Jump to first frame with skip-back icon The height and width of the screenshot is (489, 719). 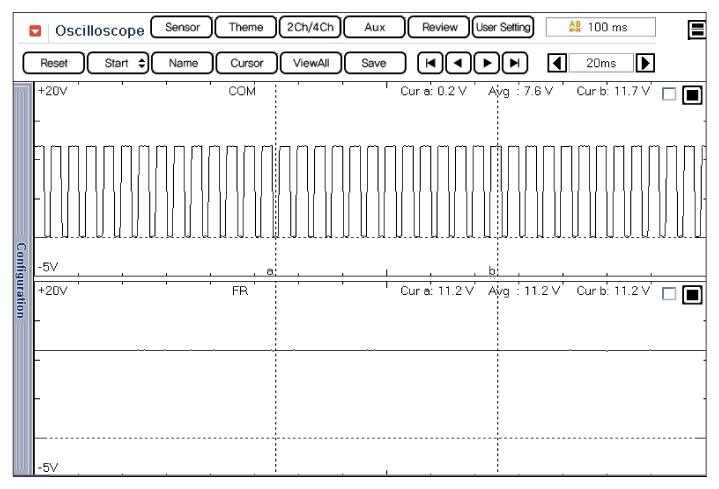pyautogui.click(x=430, y=62)
